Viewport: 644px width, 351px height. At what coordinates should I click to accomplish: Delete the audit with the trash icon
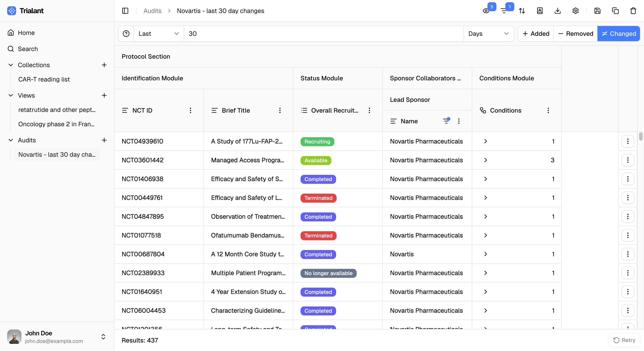pyautogui.click(x=633, y=11)
